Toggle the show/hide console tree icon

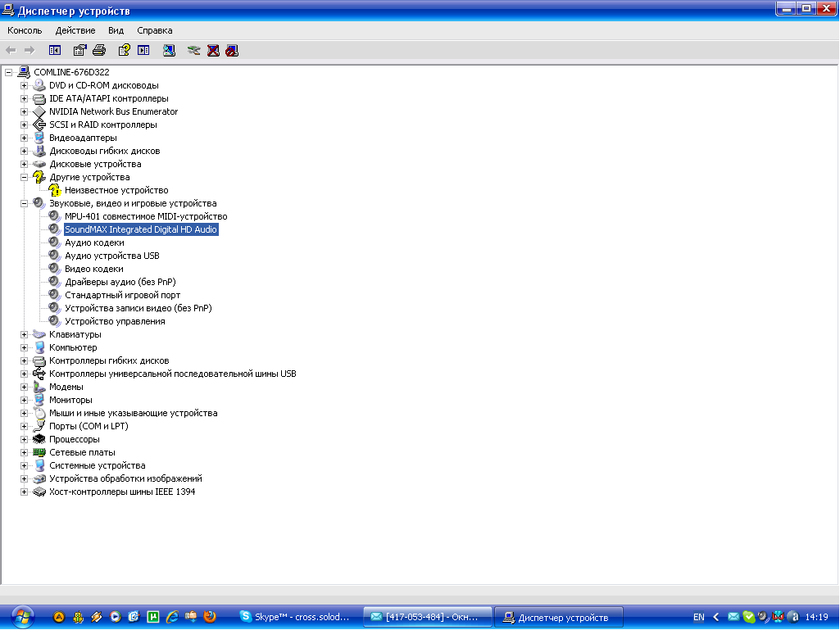(55, 50)
